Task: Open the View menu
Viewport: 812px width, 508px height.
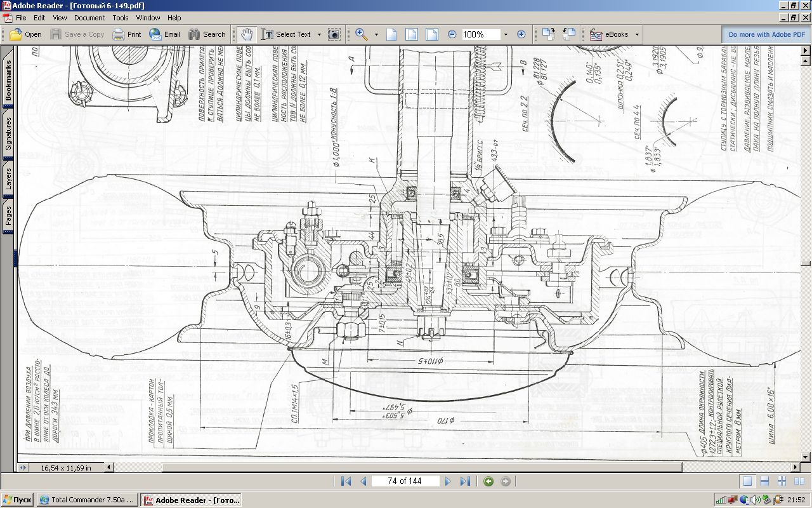Action: [x=60, y=18]
